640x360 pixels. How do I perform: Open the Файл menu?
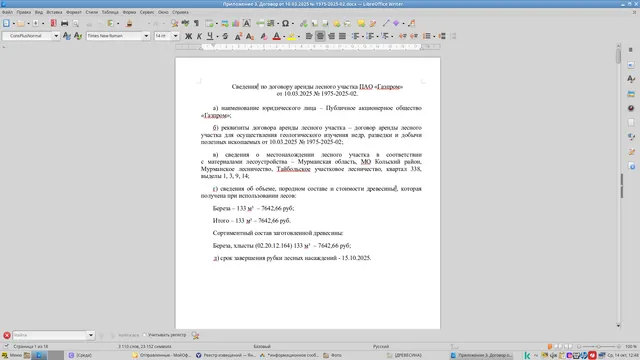7,12
